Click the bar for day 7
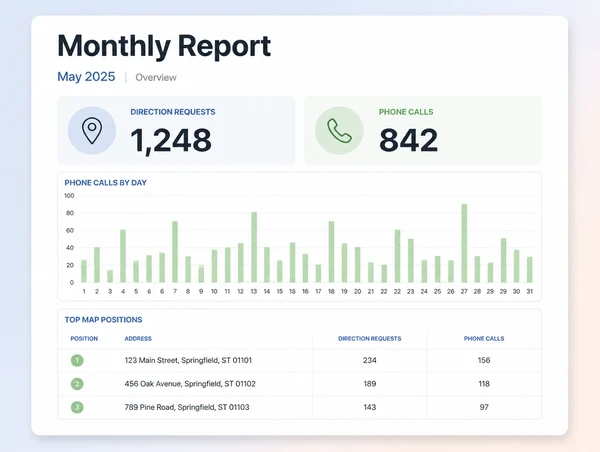The image size is (600, 452). (x=175, y=252)
